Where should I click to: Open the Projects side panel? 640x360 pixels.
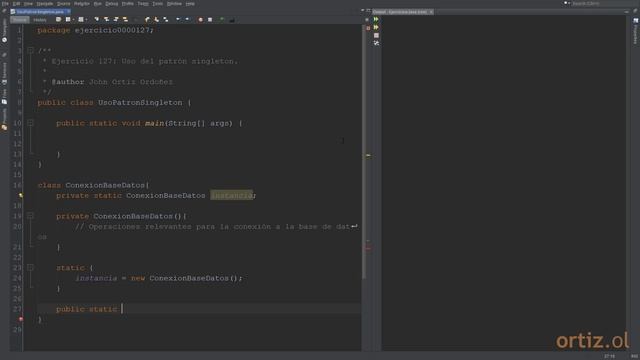[4, 119]
